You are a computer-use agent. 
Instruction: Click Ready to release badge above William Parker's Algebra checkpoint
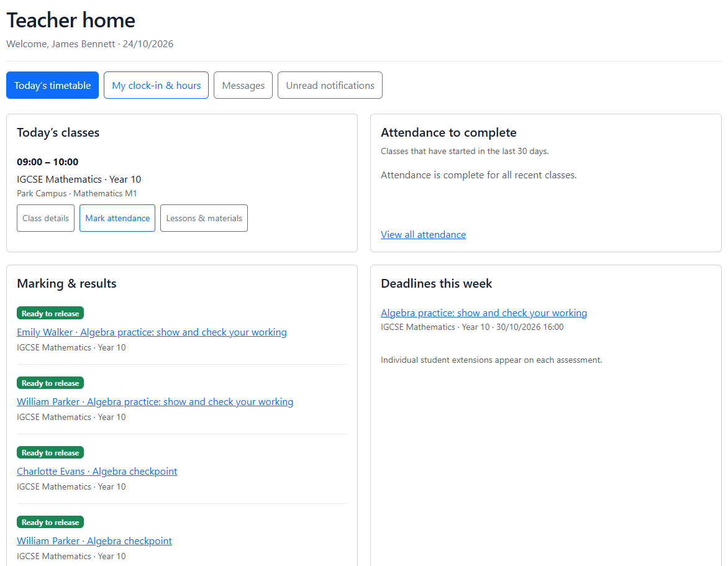50,523
